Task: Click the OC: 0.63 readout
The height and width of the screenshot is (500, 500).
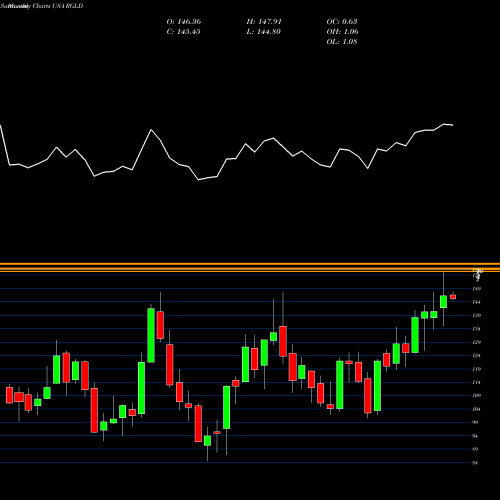Action: (342, 22)
